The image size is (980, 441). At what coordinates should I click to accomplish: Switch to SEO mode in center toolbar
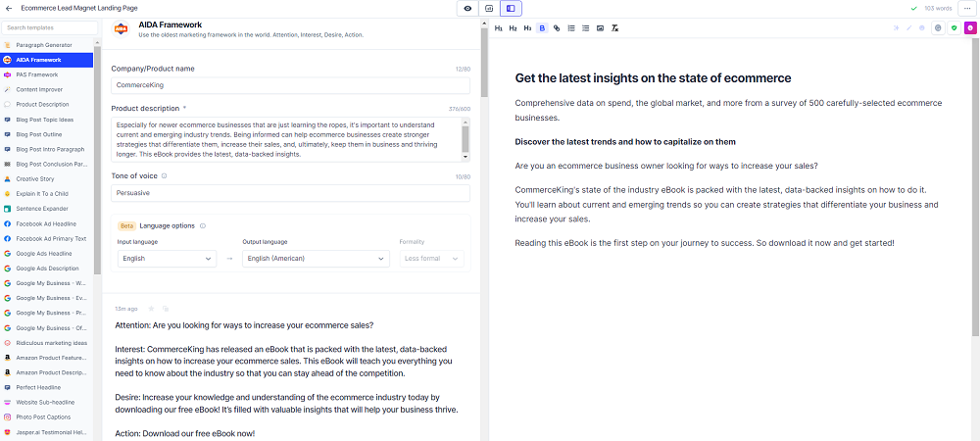coord(489,8)
